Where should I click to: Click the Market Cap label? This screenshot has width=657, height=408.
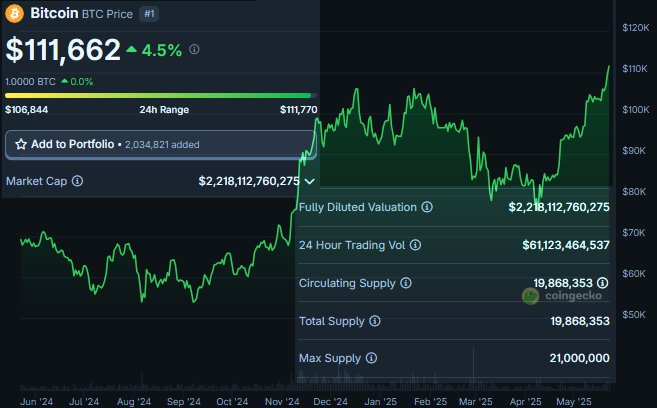tap(36, 181)
